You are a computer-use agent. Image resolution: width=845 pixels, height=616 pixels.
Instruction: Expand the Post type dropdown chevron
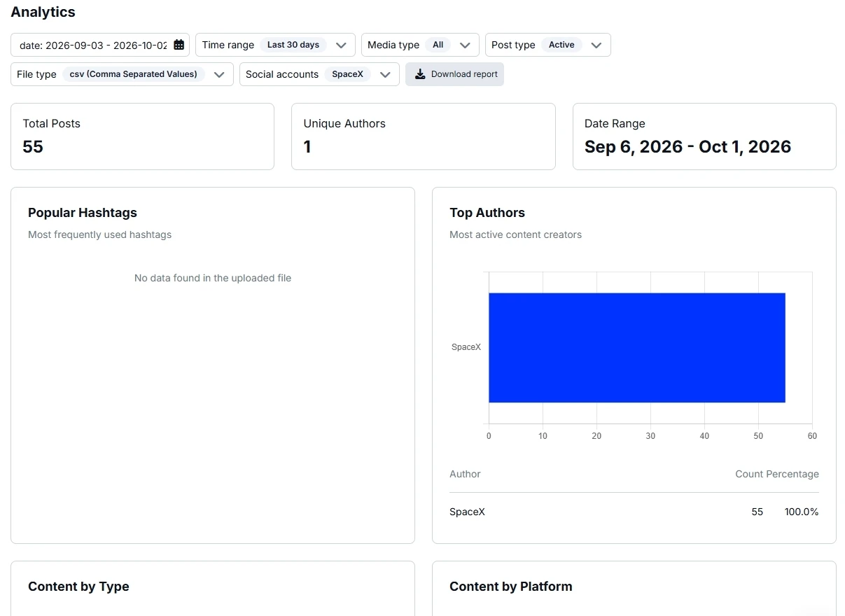596,45
